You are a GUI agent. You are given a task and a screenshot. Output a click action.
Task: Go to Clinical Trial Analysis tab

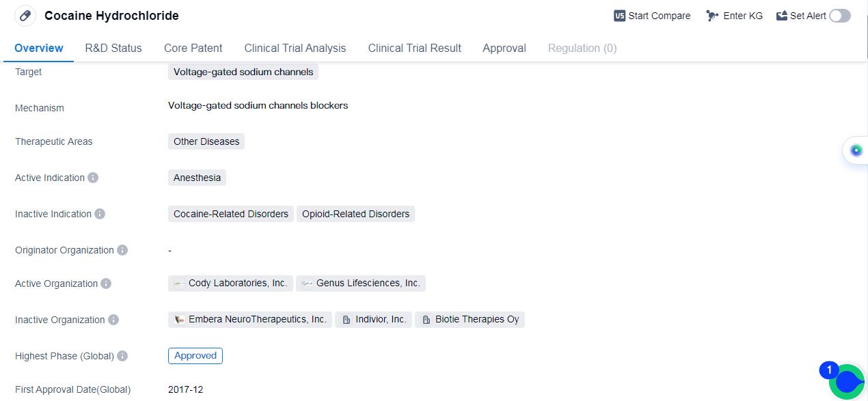pyautogui.click(x=295, y=48)
